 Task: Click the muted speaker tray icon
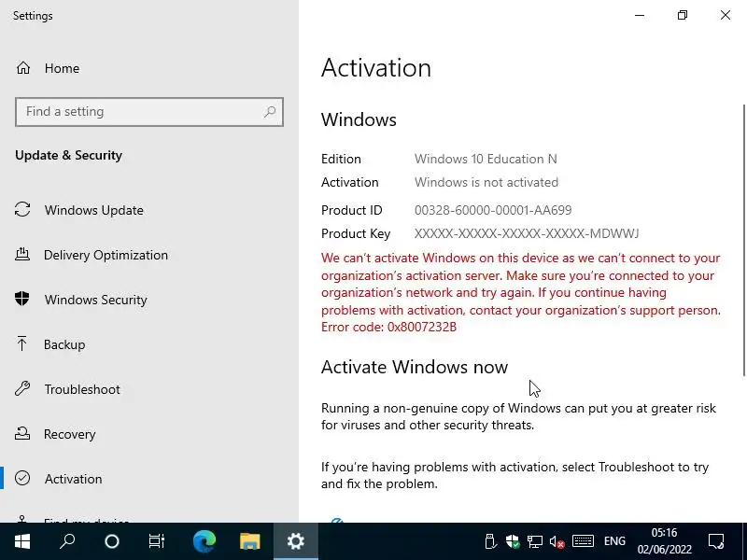(x=557, y=541)
